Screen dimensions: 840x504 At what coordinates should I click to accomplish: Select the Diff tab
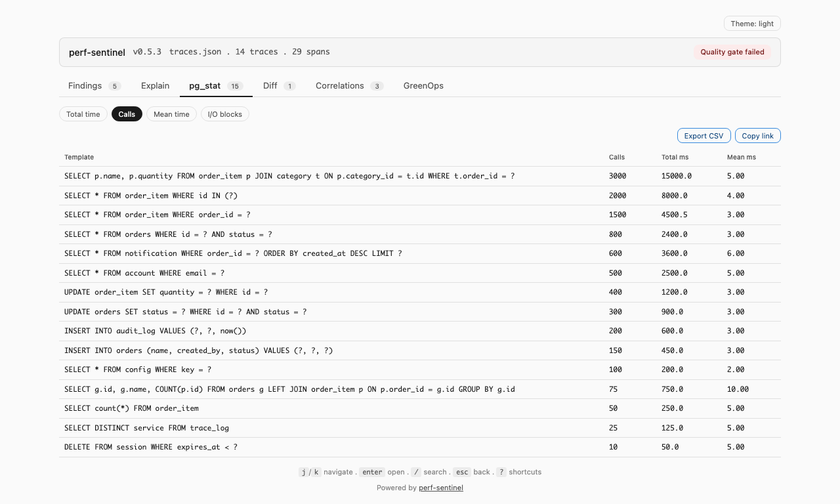pyautogui.click(x=270, y=85)
